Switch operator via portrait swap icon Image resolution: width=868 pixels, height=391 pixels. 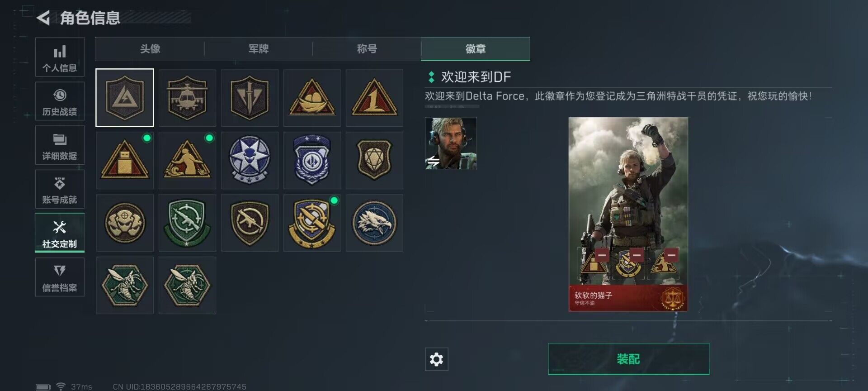(434, 162)
